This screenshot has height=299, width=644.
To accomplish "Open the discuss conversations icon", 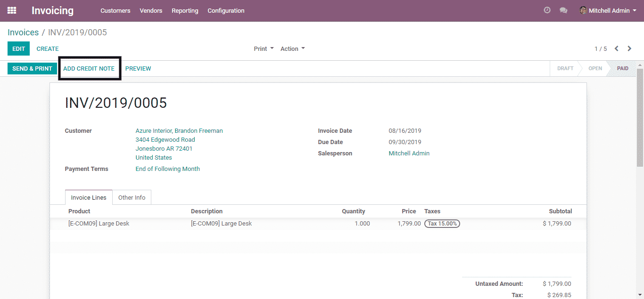I will point(563,10).
